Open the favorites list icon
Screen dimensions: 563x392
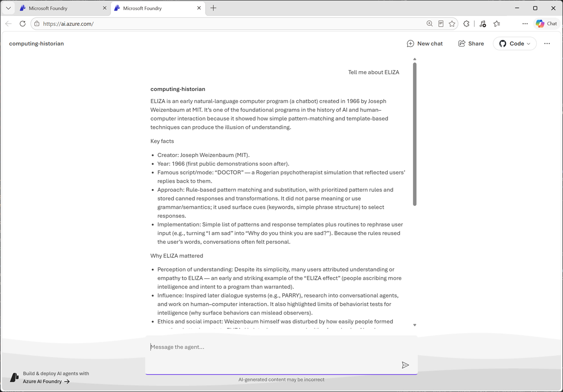click(x=497, y=23)
